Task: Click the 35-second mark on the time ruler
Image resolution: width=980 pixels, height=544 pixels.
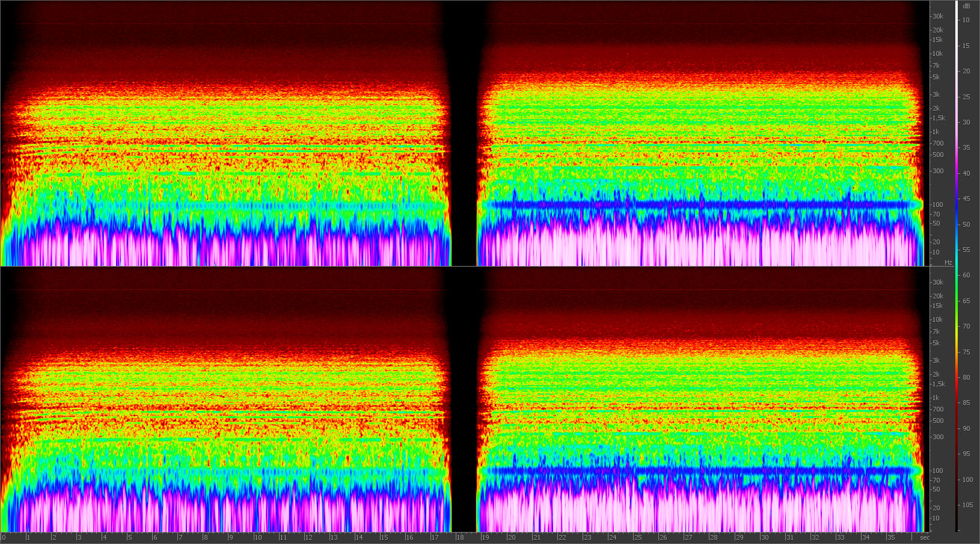Action: pyautogui.click(x=891, y=537)
